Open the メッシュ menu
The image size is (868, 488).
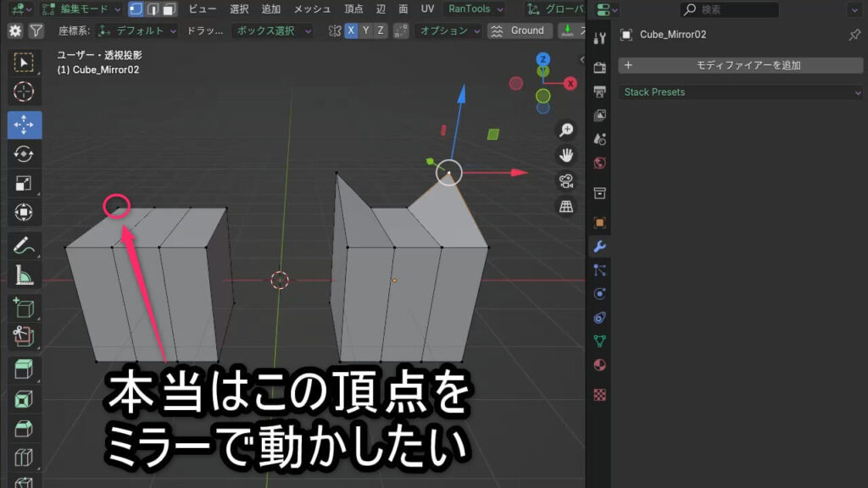pos(312,9)
